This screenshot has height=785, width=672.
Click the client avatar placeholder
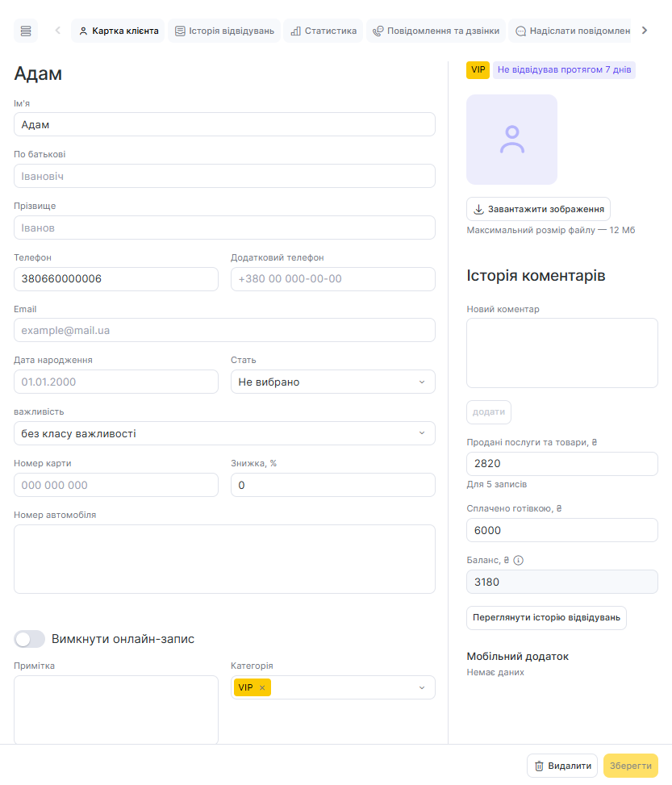tap(511, 140)
